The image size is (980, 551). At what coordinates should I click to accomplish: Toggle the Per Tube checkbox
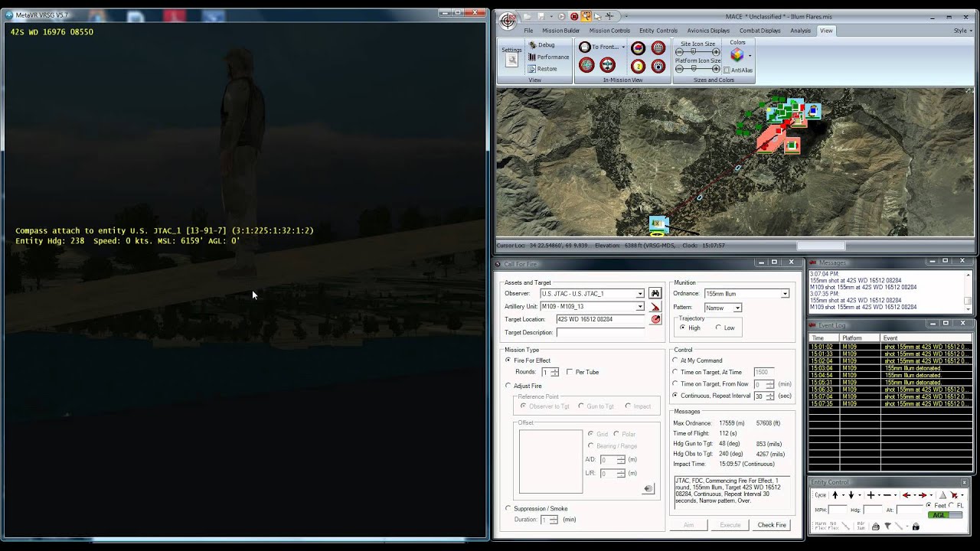(570, 372)
